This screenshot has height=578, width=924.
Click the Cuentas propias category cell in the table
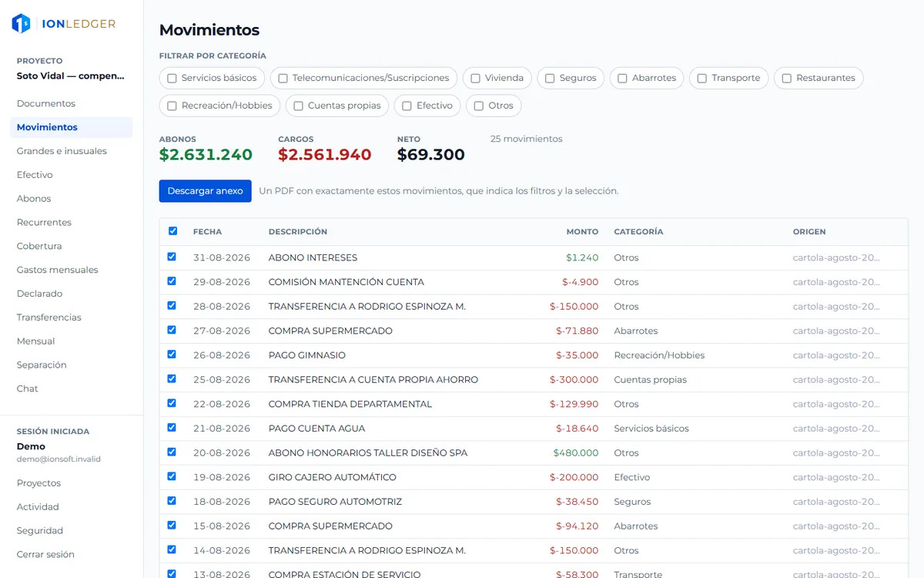651,380
